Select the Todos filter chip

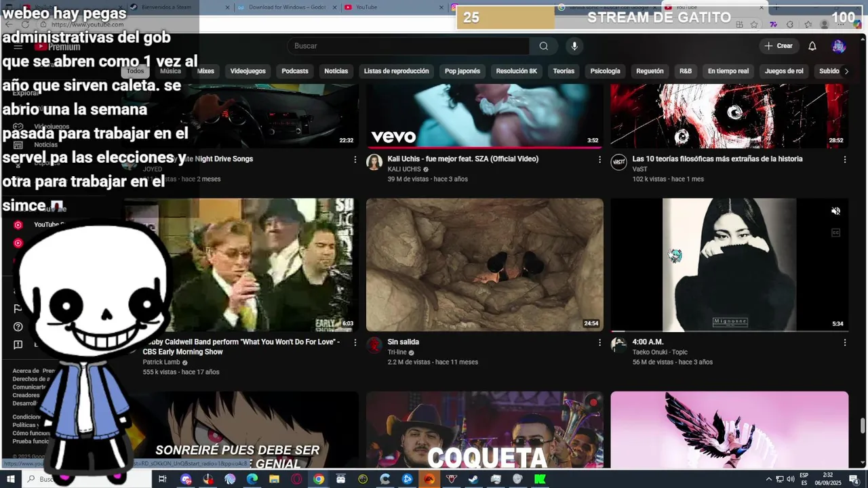pyautogui.click(x=135, y=71)
